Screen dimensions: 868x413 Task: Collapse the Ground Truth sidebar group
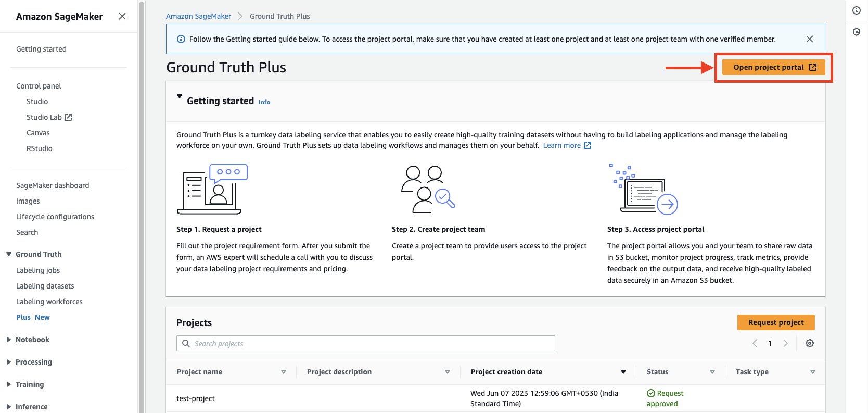[x=9, y=254]
